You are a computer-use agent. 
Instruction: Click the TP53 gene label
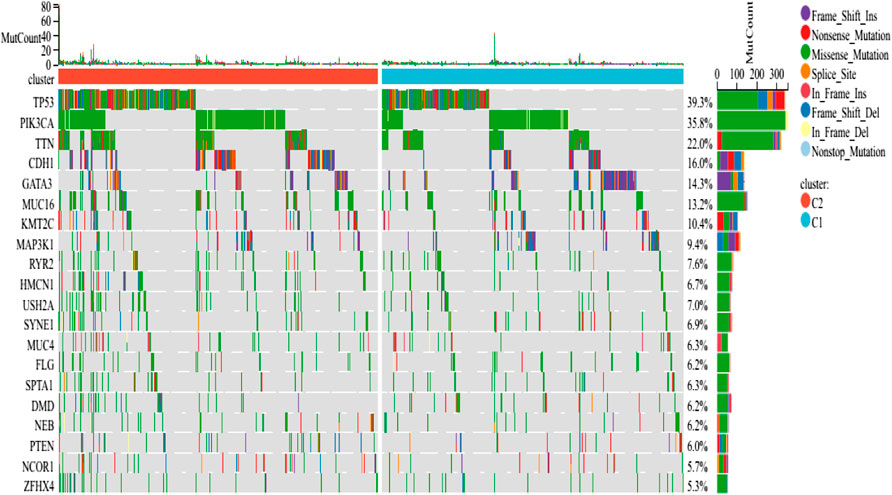tap(43, 102)
